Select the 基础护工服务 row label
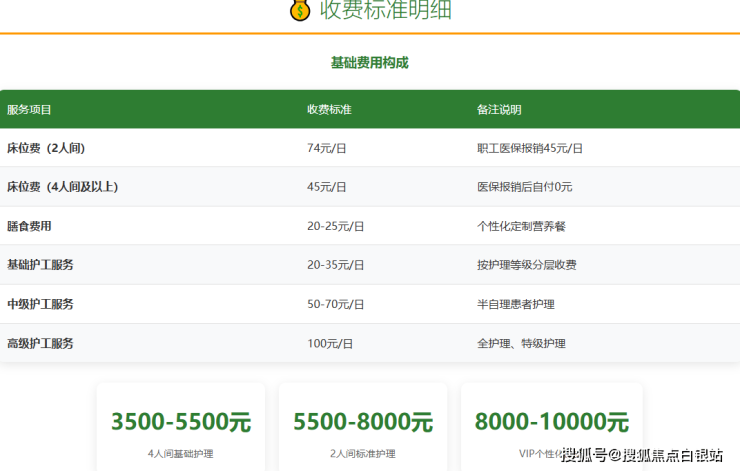Image resolution: width=740 pixels, height=471 pixels. coord(40,265)
